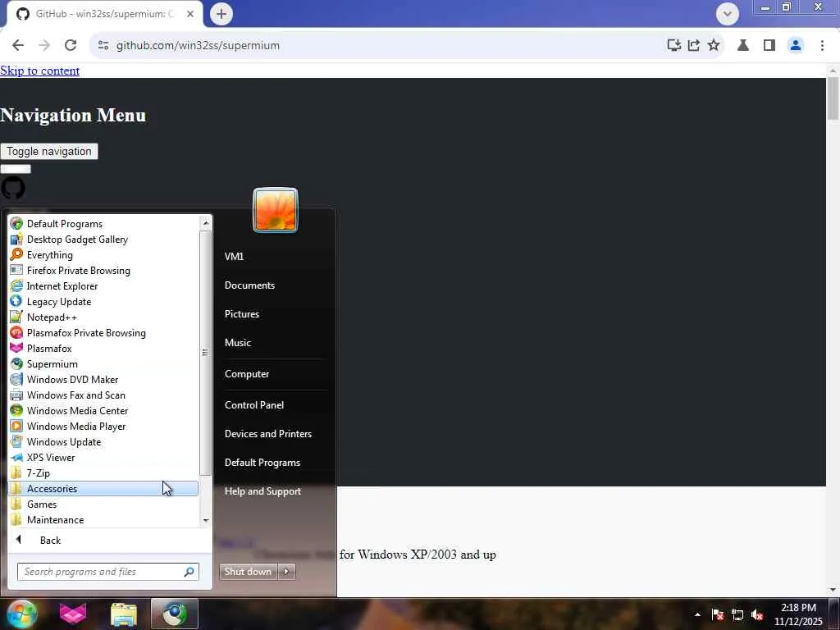This screenshot has height=630, width=840.
Task: Open the VM1 user folder
Action: 234,257
